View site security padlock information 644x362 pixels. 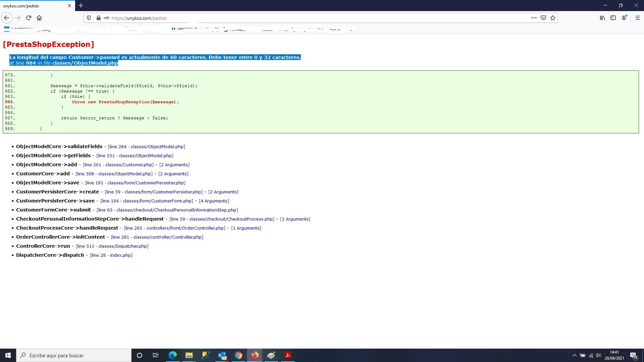99,18
